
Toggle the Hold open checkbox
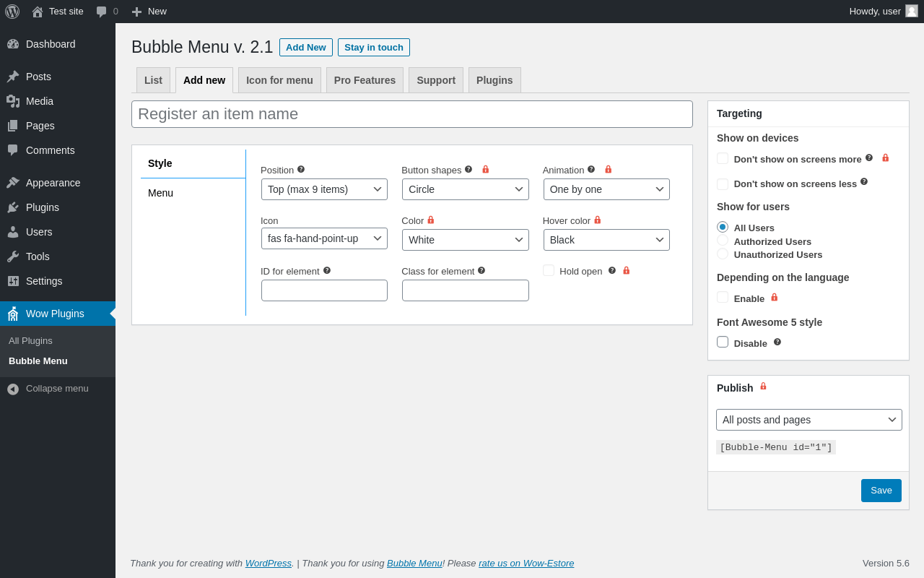tap(549, 270)
